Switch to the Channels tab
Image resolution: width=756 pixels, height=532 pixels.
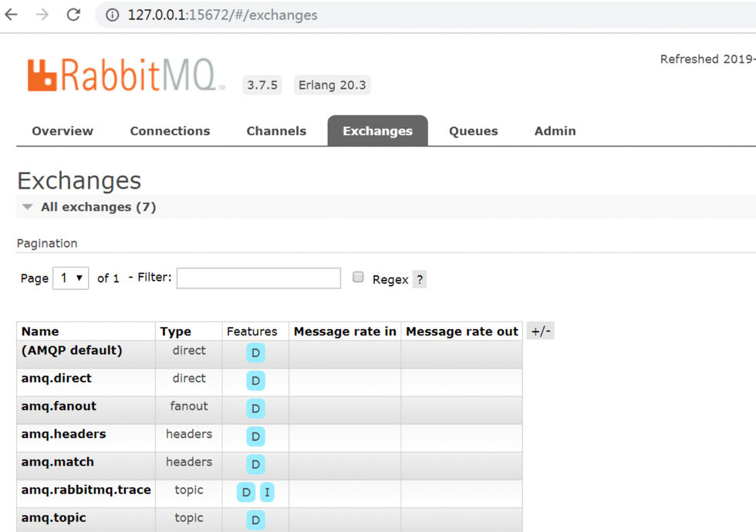click(x=276, y=131)
